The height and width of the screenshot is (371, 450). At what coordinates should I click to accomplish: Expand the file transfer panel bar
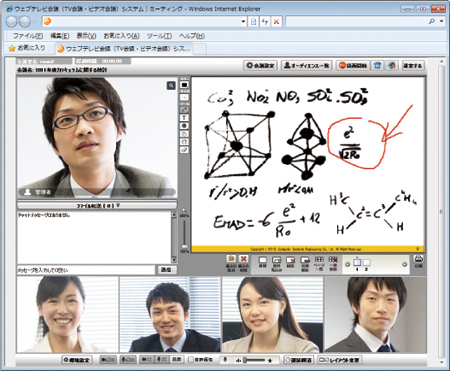pyautogui.click(x=97, y=206)
